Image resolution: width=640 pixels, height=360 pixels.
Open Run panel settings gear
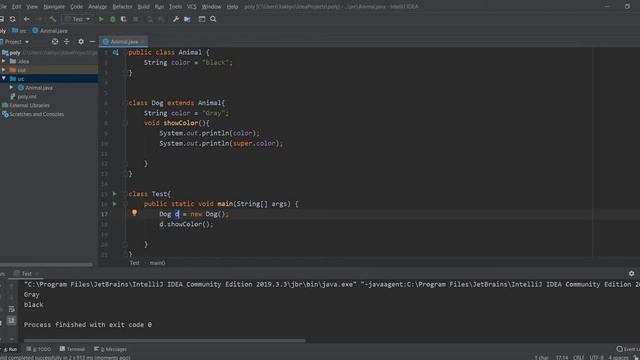coord(631,273)
